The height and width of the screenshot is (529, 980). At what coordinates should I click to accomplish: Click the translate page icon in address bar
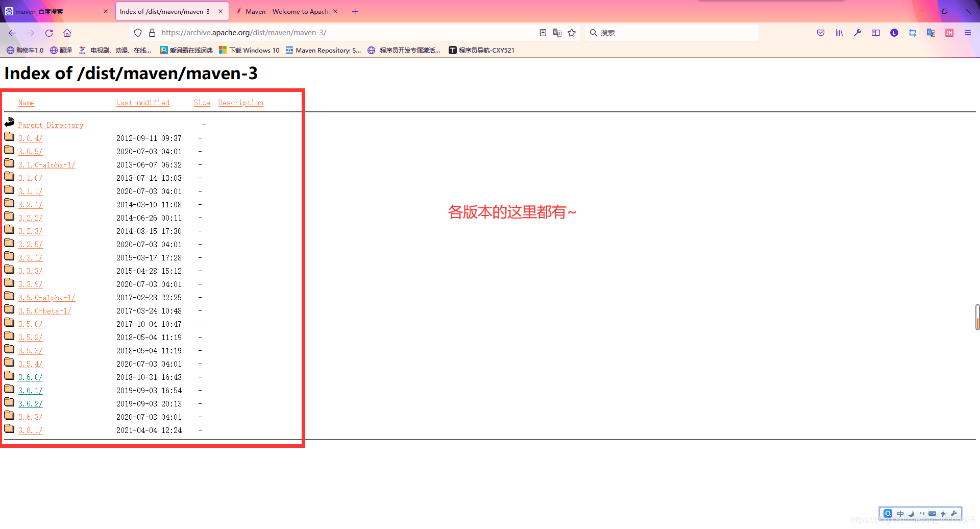[557, 33]
